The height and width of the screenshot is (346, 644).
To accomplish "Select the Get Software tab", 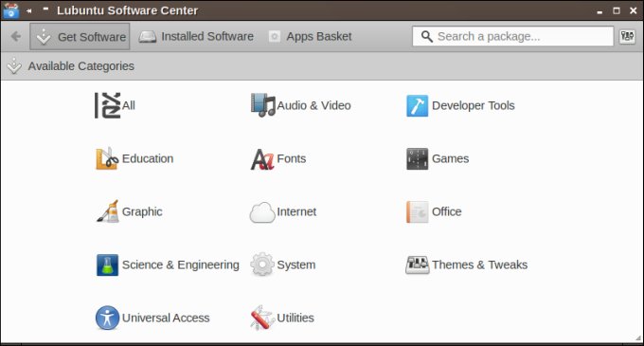I will [x=80, y=37].
